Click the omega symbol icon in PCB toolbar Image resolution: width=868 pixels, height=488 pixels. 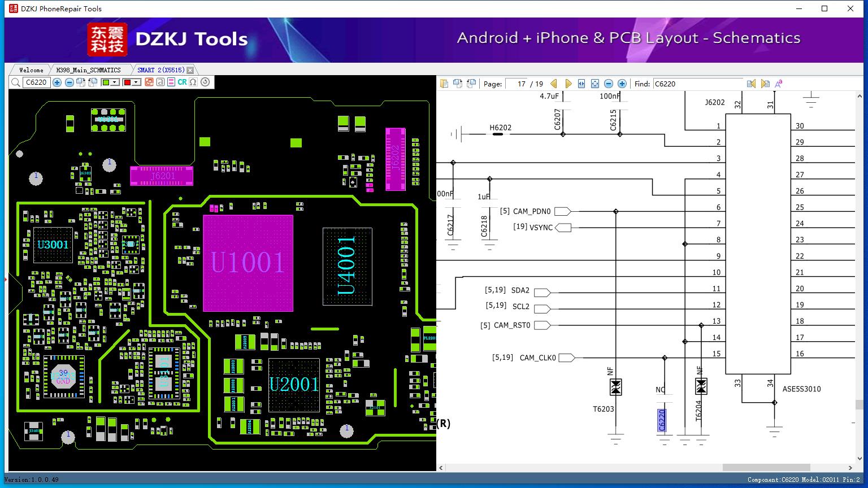click(193, 82)
